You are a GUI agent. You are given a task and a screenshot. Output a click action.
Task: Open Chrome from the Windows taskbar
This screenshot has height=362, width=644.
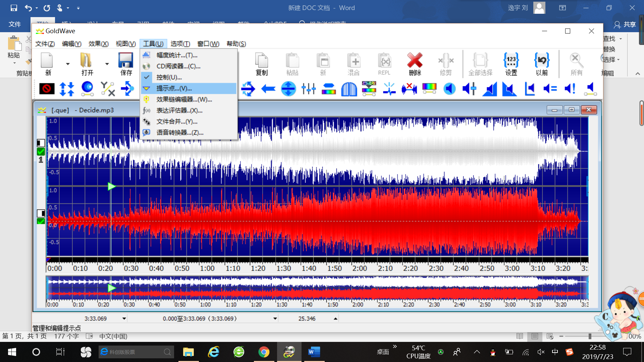pyautogui.click(x=264, y=352)
